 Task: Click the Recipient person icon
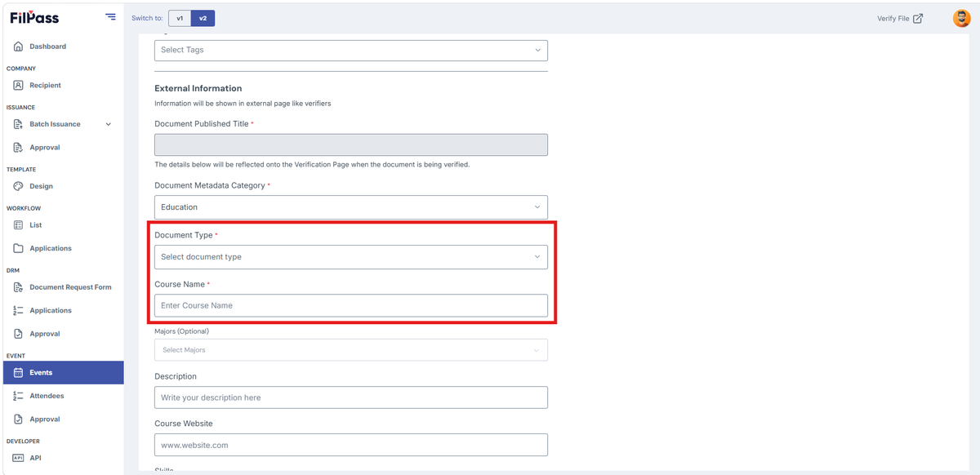[19, 85]
